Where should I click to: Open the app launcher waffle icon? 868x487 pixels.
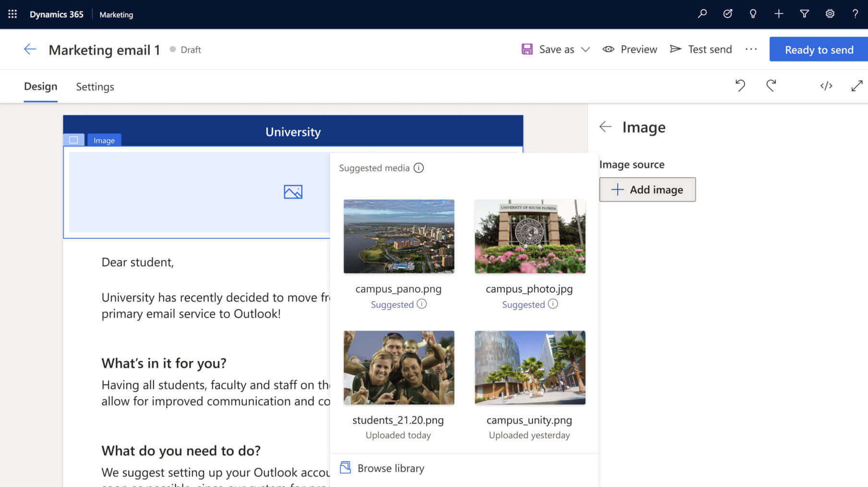[x=12, y=14]
